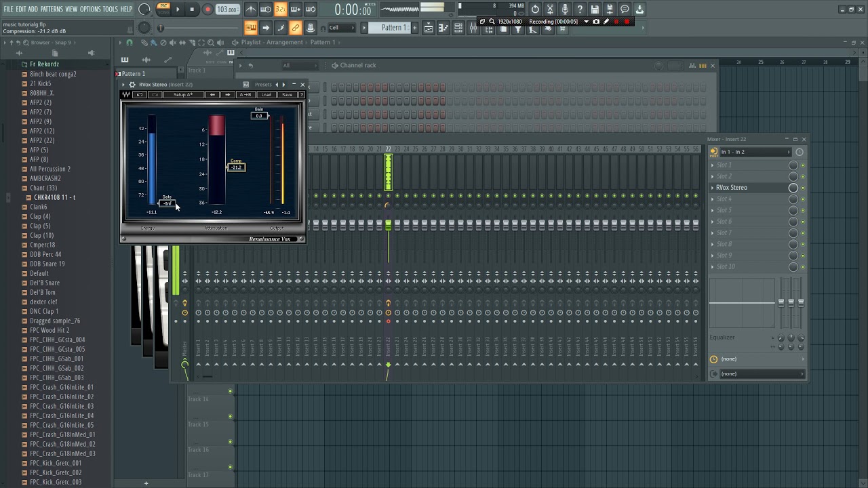The image size is (868, 488).
Task: Stop playback with the stop button
Action: [193, 9]
